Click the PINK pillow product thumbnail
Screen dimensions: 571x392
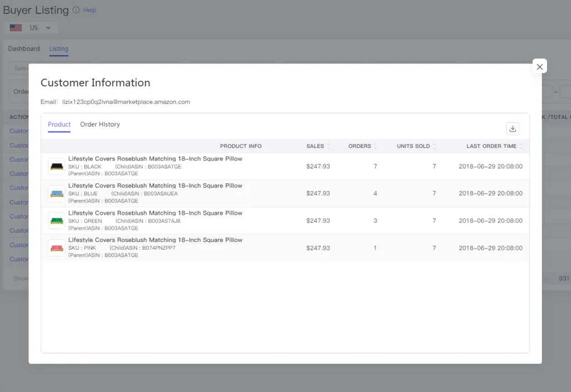[x=56, y=248]
